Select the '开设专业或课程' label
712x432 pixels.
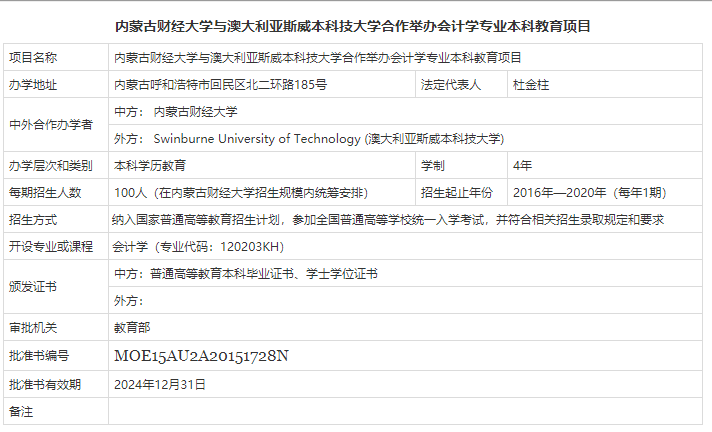pyautogui.click(x=50, y=246)
